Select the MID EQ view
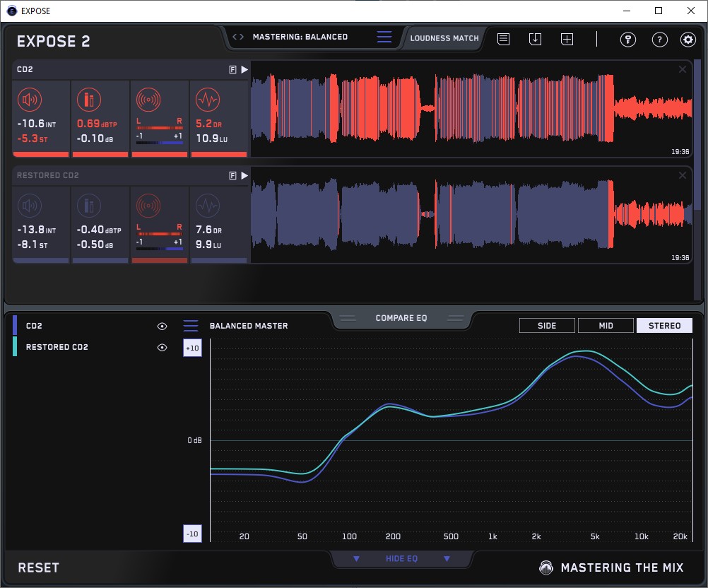Viewport: 708px width, 588px height. 606,326
